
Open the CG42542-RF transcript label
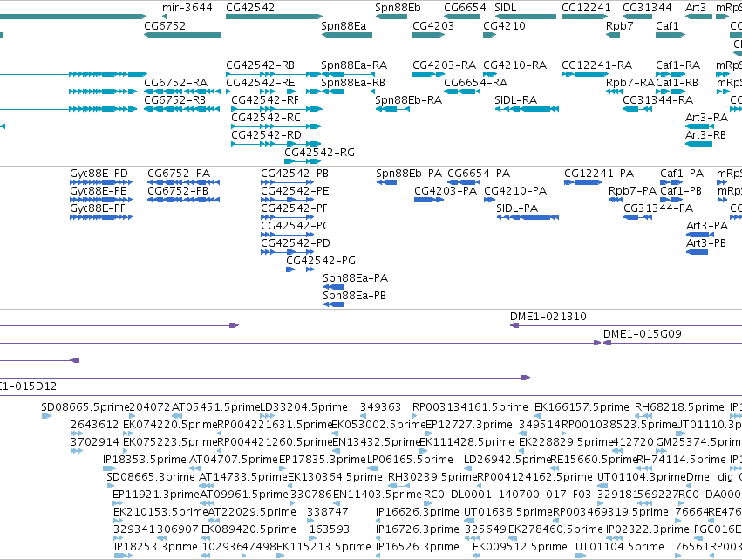tap(265, 100)
